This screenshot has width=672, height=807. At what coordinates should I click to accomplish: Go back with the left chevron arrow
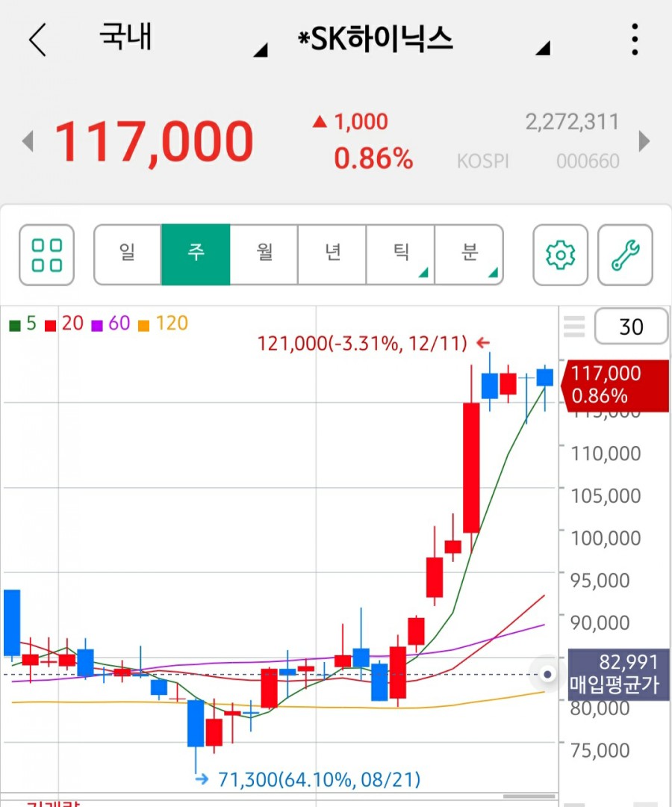coord(37,39)
